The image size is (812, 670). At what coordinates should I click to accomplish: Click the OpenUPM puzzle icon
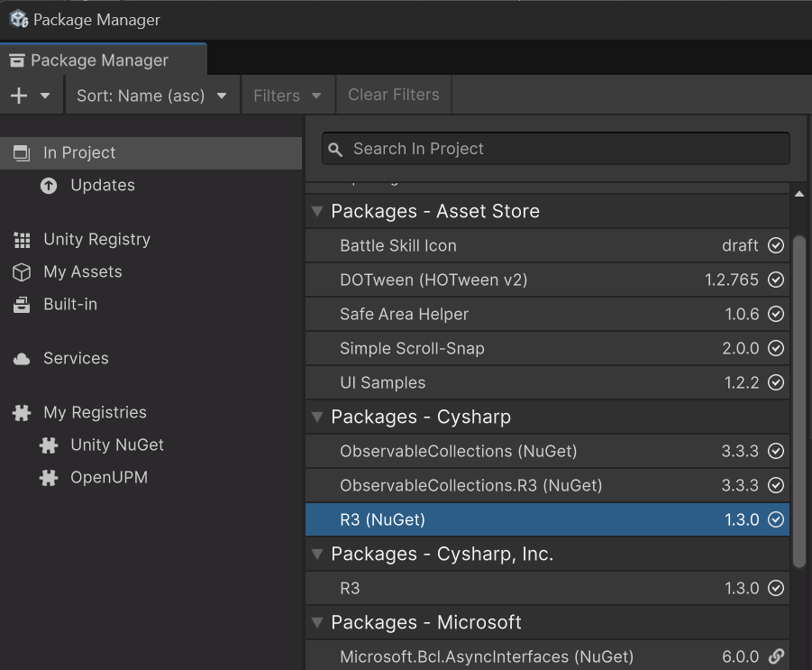[x=49, y=478]
